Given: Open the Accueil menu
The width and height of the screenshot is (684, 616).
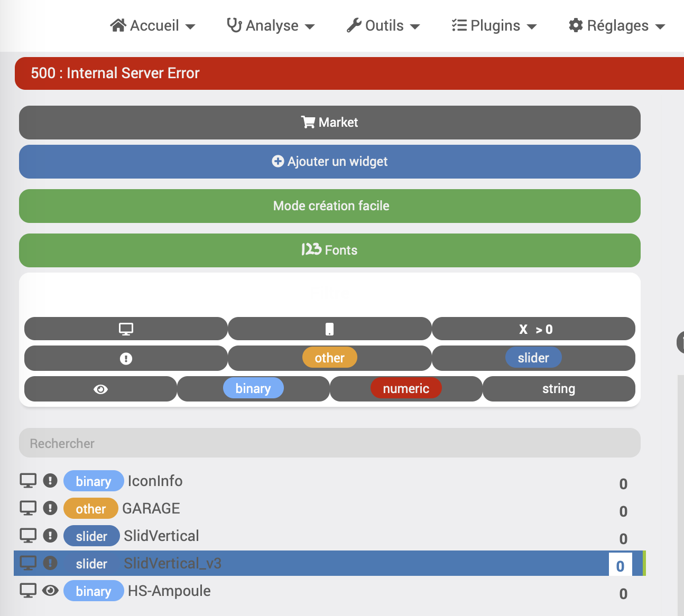Looking at the screenshot, I should click(x=153, y=25).
